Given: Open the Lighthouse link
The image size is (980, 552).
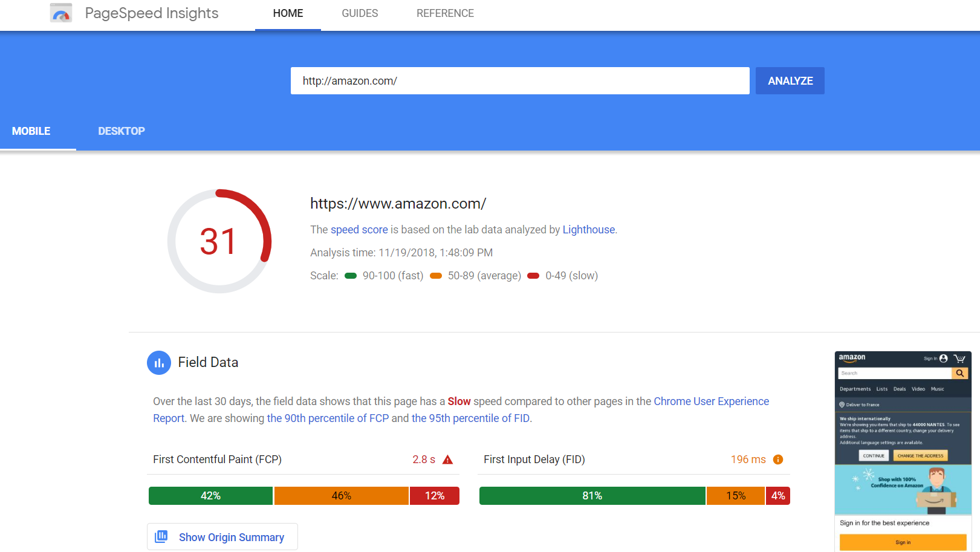Looking at the screenshot, I should pos(588,229).
